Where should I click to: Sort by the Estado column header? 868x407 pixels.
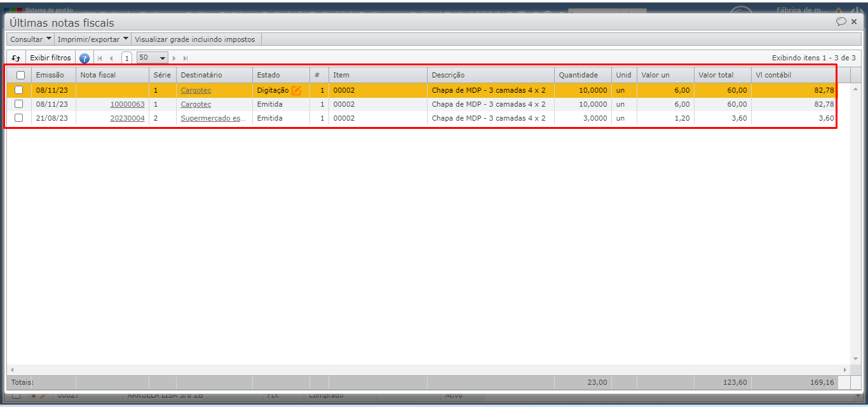(281, 75)
